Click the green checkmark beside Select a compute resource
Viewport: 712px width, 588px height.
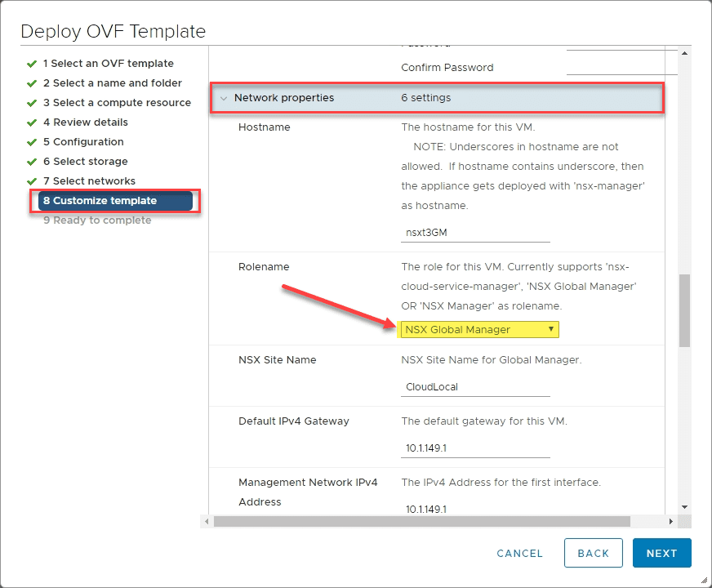coord(32,103)
